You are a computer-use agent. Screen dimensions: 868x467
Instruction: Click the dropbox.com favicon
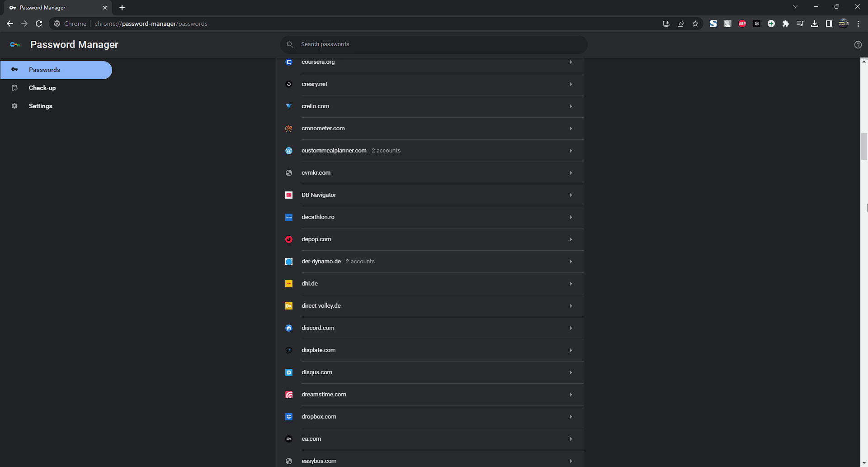(289, 417)
